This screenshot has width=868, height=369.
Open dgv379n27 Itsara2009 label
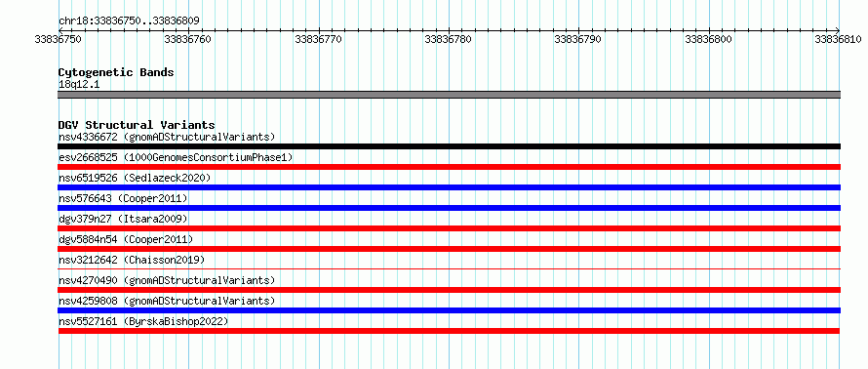[123, 219]
